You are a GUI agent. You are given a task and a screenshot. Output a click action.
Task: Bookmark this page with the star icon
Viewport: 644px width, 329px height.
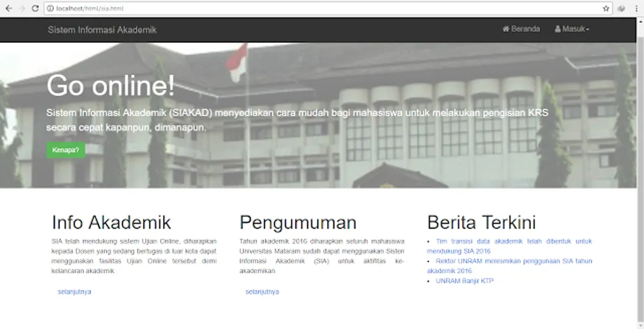(606, 8)
